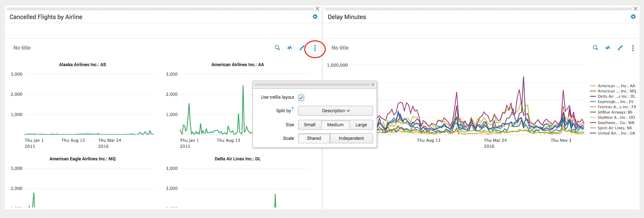
Task: Open the Description split-by dropdown
Action: point(336,111)
